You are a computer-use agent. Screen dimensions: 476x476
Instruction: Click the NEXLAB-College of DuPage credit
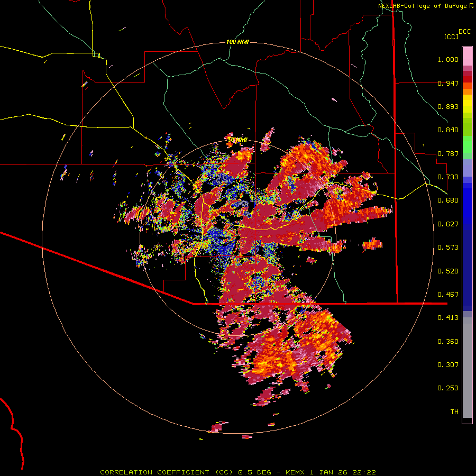tap(423, 6)
